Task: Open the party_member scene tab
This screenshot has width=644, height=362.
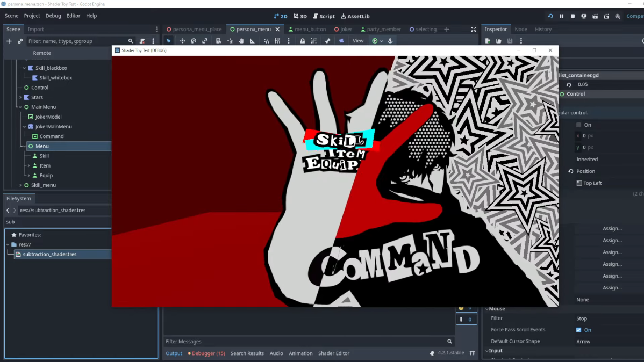Action: click(381, 29)
